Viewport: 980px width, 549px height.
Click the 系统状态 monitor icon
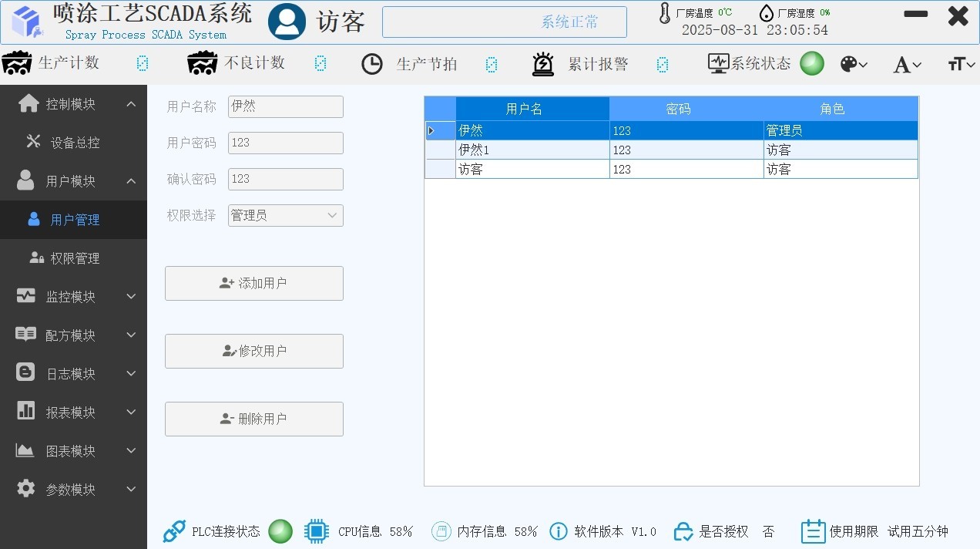(x=719, y=63)
